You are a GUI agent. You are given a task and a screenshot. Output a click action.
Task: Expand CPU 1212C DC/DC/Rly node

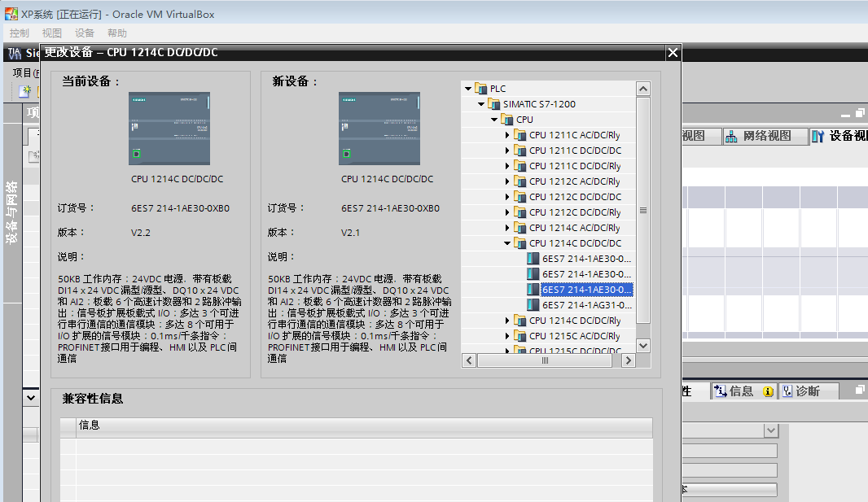pos(507,212)
